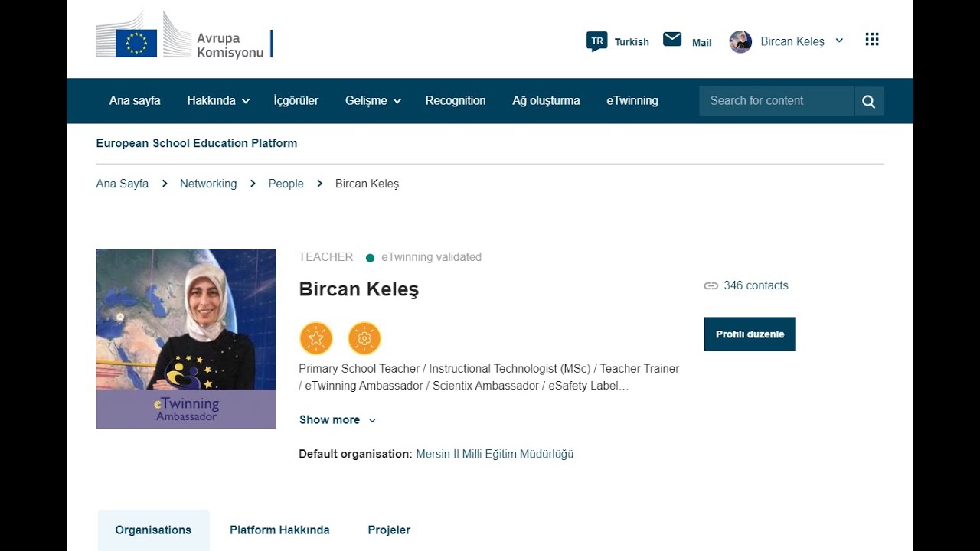Click the orange star badge icon

(x=316, y=338)
